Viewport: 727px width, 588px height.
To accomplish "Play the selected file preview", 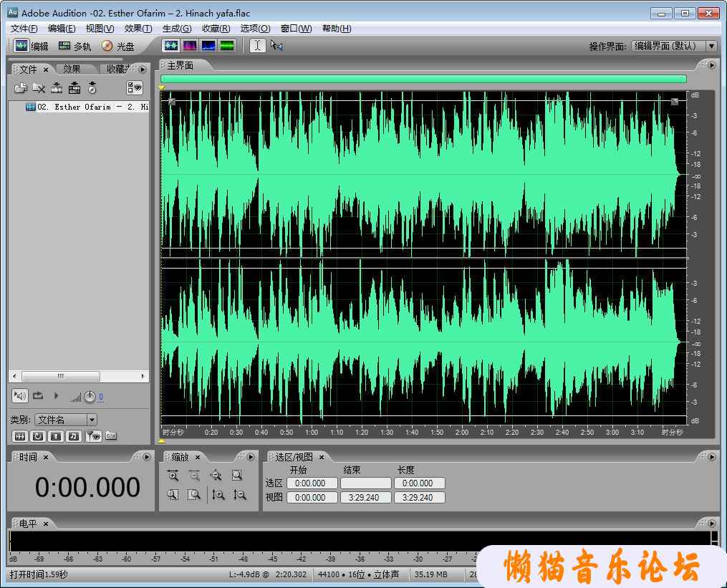I will (56, 396).
